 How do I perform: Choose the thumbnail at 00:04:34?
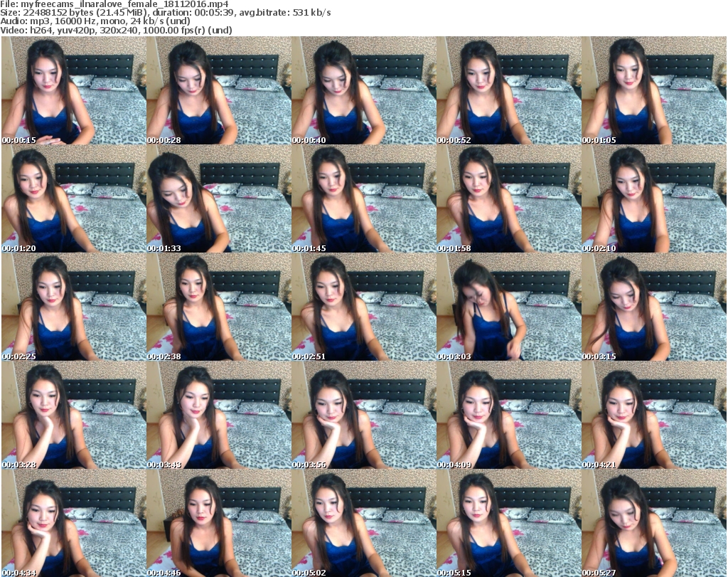click(74, 523)
